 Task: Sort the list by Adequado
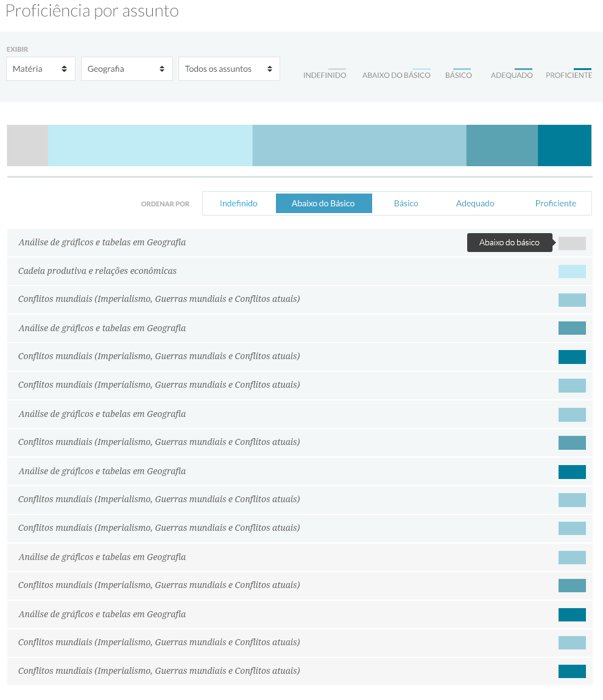(475, 203)
